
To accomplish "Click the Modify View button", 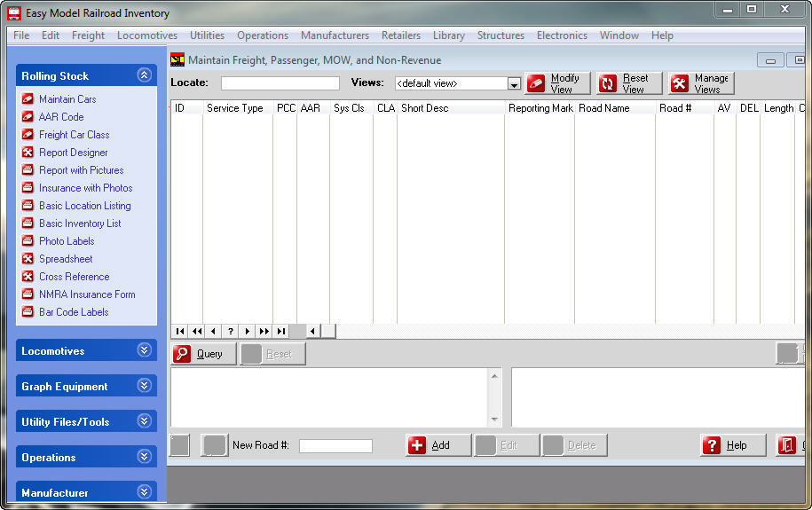I will coord(557,83).
